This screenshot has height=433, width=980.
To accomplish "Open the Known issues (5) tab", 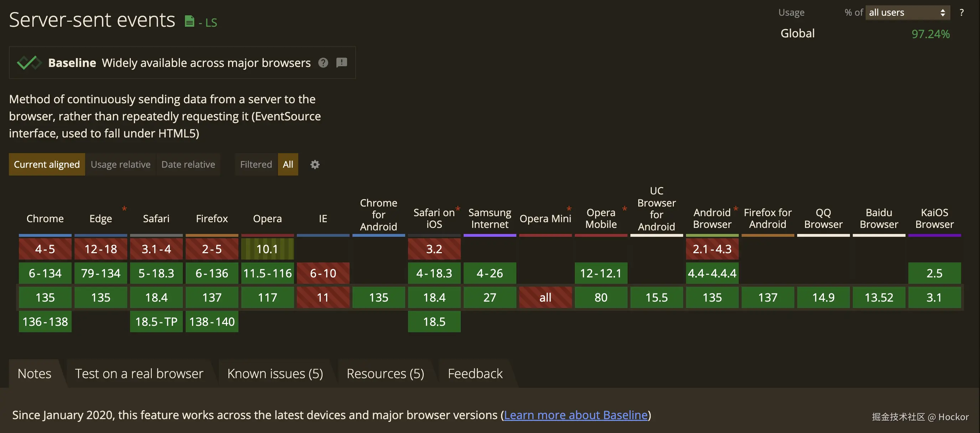I will point(275,374).
